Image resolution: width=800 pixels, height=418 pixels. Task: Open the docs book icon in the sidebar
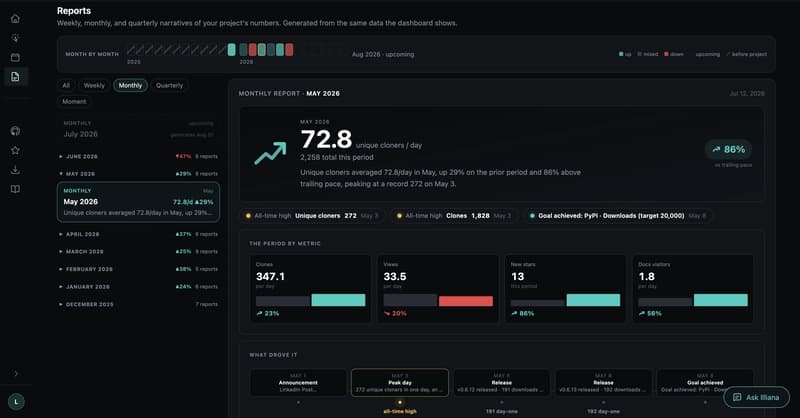coord(15,189)
